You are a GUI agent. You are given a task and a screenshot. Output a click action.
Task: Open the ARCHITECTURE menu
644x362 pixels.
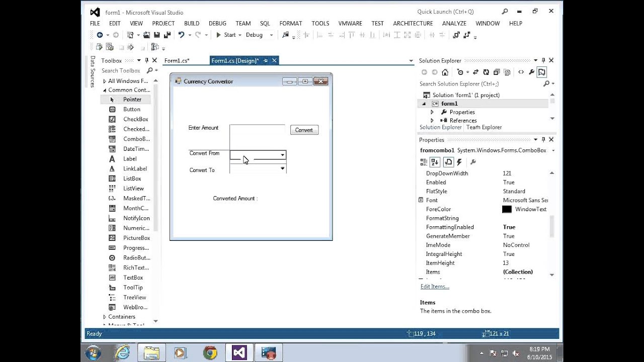coord(413,24)
